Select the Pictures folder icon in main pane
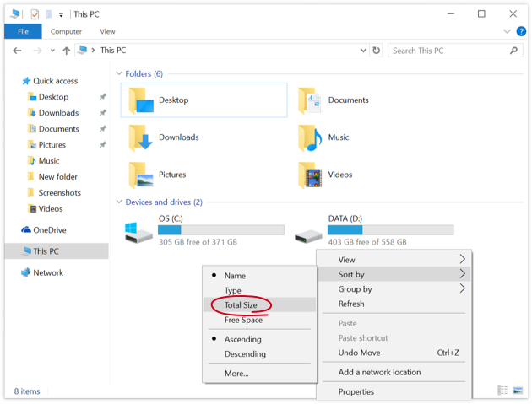 141,175
